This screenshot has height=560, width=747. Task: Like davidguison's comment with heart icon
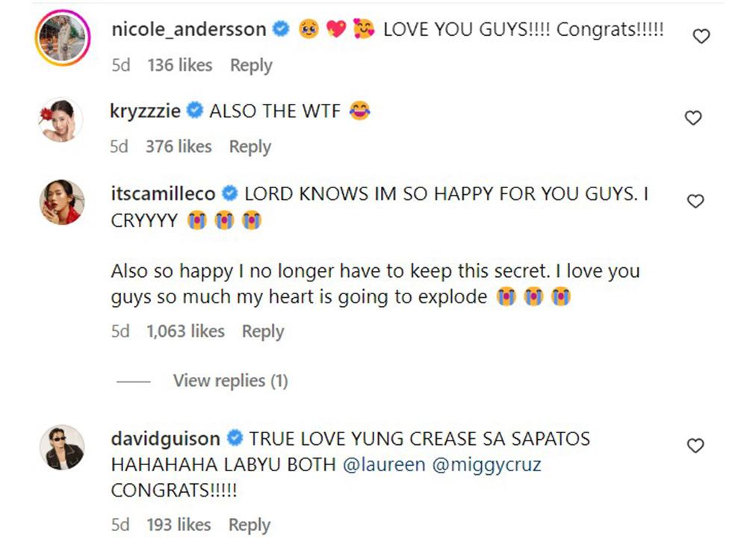click(695, 445)
